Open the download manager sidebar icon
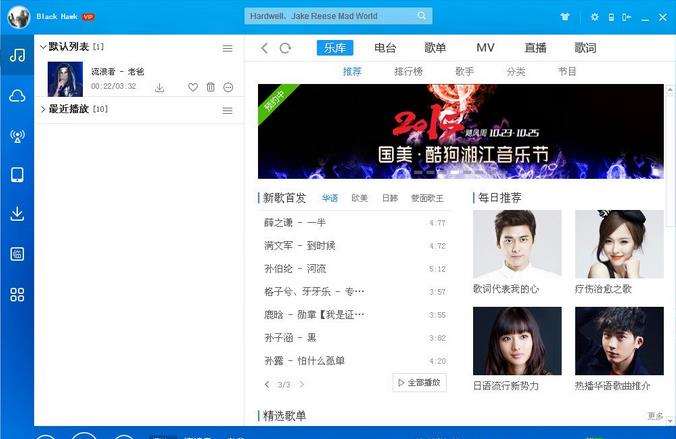This screenshot has height=439, width=676. pos(17,214)
